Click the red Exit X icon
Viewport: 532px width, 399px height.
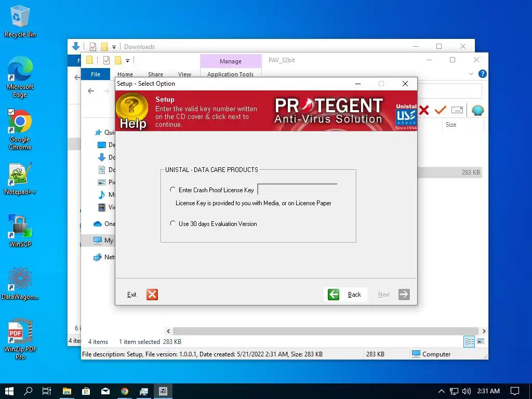click(x=152, y=294)
